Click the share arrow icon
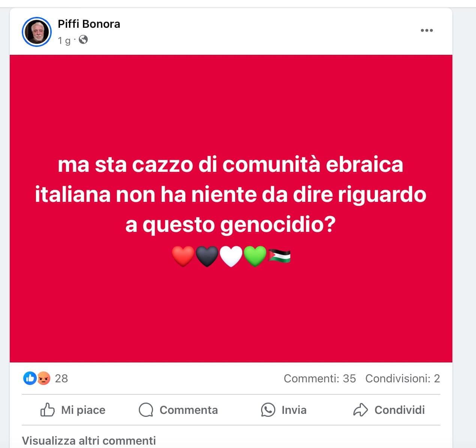 [x=360, y=410]
